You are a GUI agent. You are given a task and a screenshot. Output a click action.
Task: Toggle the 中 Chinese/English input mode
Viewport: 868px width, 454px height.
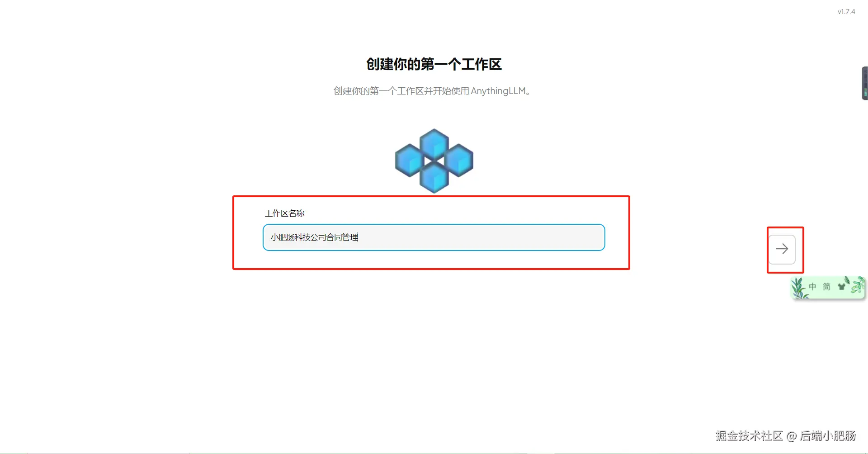(x=812, y=287)
